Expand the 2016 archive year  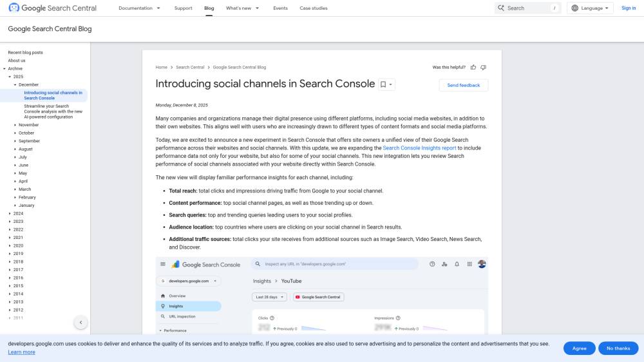pyautogui.click(x=10, y=278)
